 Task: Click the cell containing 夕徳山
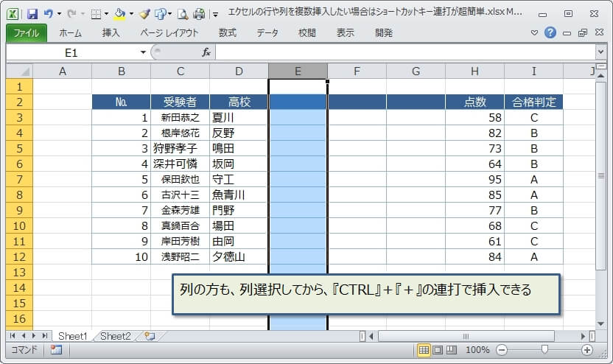[x=239, y=257]
